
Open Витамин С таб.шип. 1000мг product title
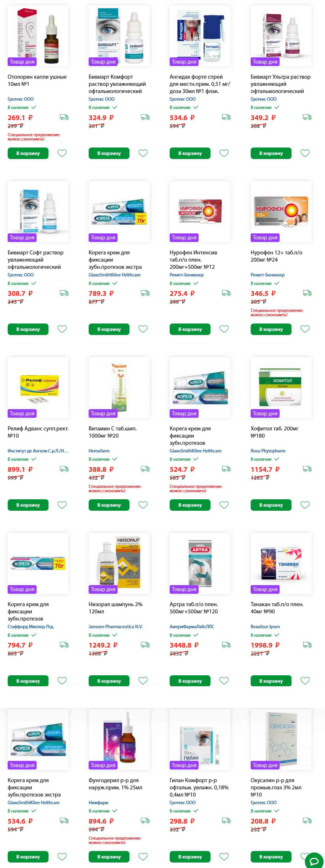[x=113, y=432]
